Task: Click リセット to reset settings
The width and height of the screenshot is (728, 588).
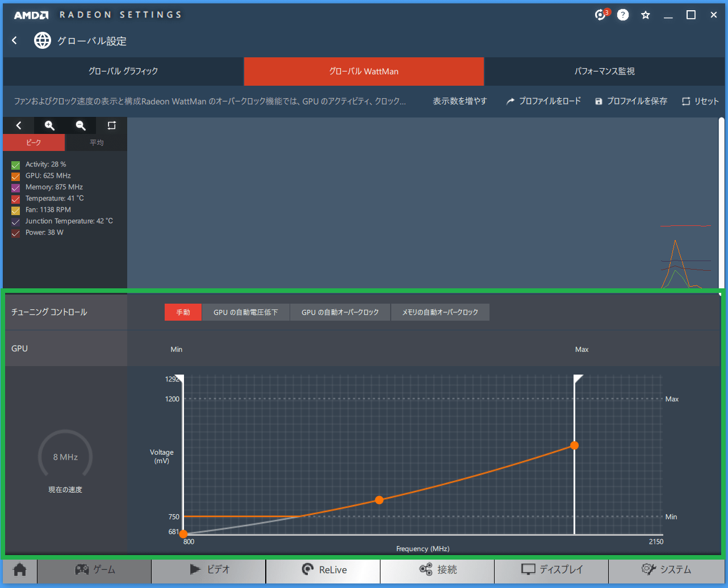Action: coord(700,101)
